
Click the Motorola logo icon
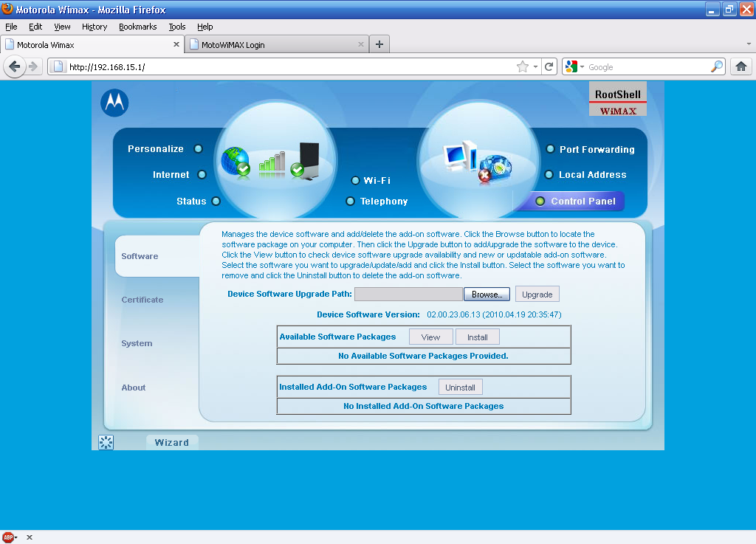coord(114,103)
